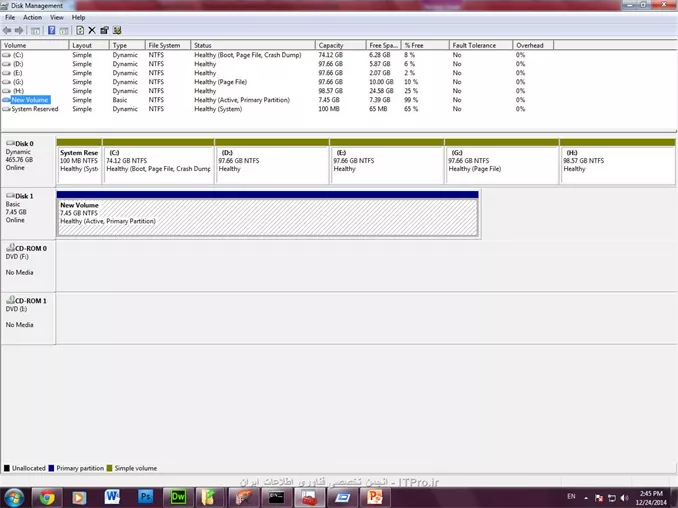The height and width of the screenshot is (508, 678).
Task: Sort by the Layout column header
Action: [89, 45]
